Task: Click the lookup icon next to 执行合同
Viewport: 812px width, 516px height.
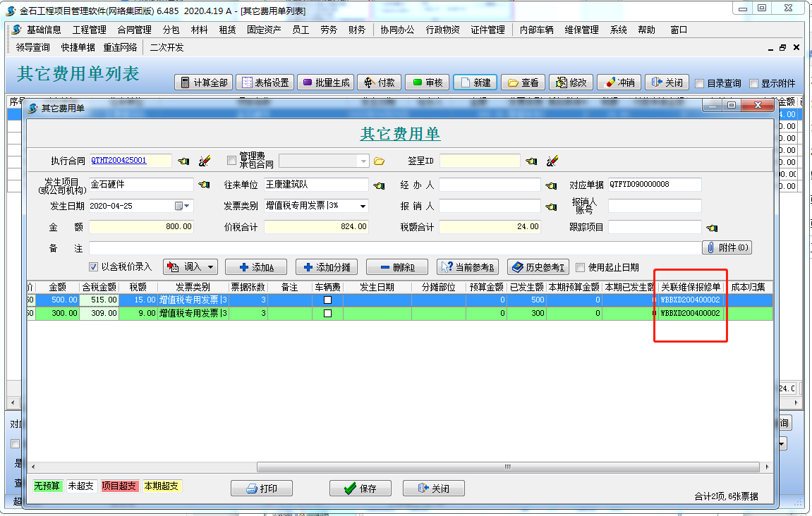Action: [x=184, y=161]
